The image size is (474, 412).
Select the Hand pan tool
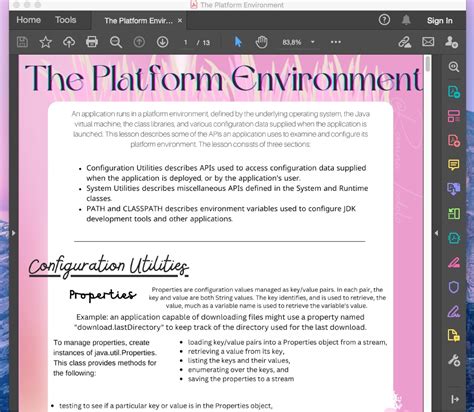(262, 42)
